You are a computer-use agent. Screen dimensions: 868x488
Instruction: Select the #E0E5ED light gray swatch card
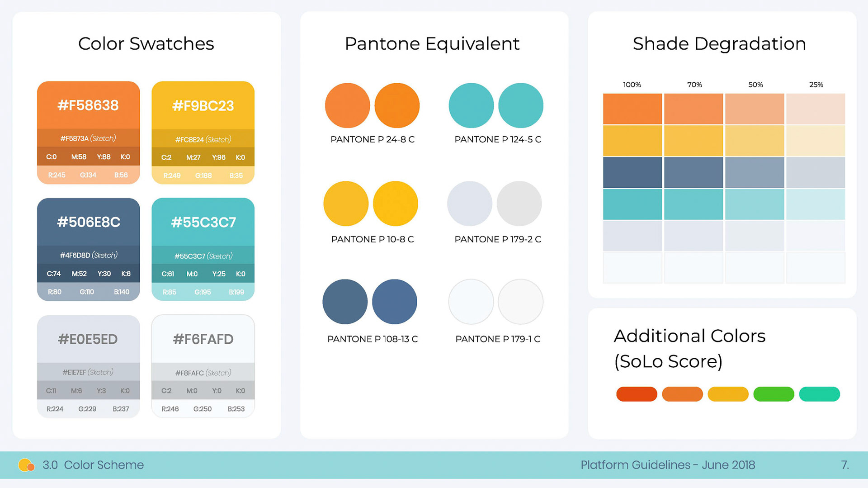[x=89, y=366]
